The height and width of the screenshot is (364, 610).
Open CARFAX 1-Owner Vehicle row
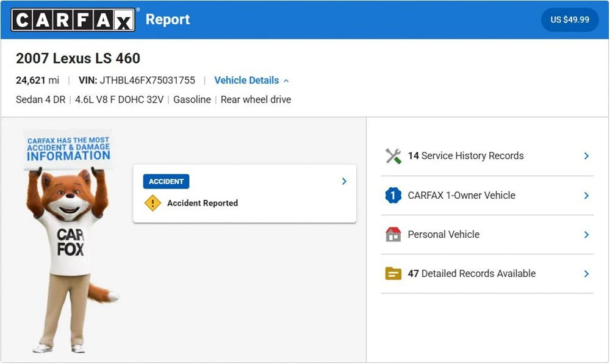click(x=487, y=196)
